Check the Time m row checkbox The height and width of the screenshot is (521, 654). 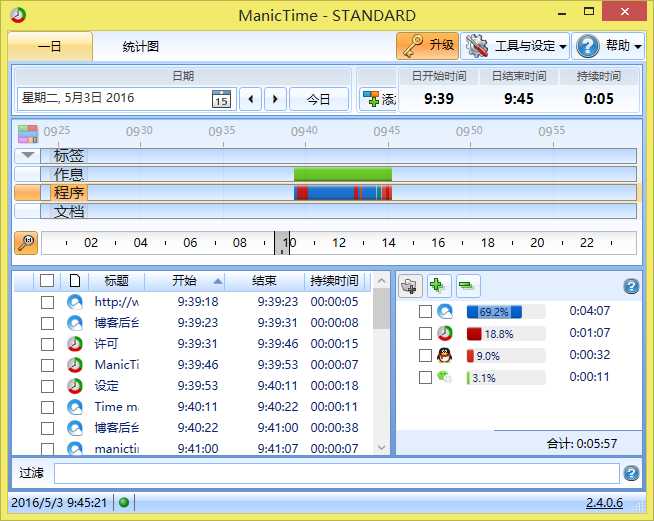pos(48,407)
